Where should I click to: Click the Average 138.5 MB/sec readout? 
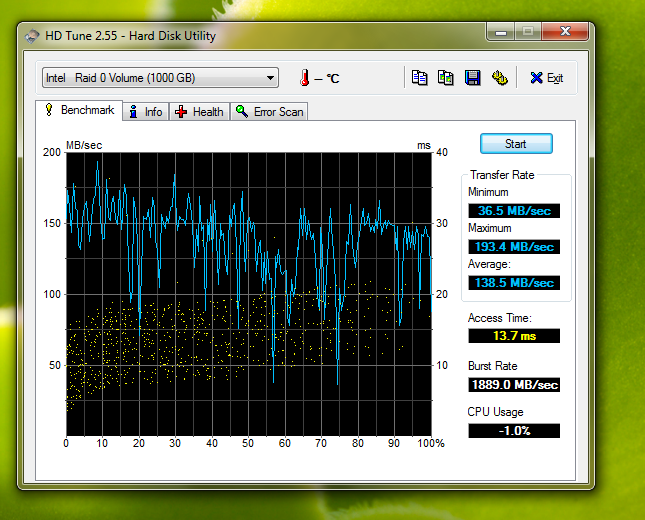tap(514, 283)
